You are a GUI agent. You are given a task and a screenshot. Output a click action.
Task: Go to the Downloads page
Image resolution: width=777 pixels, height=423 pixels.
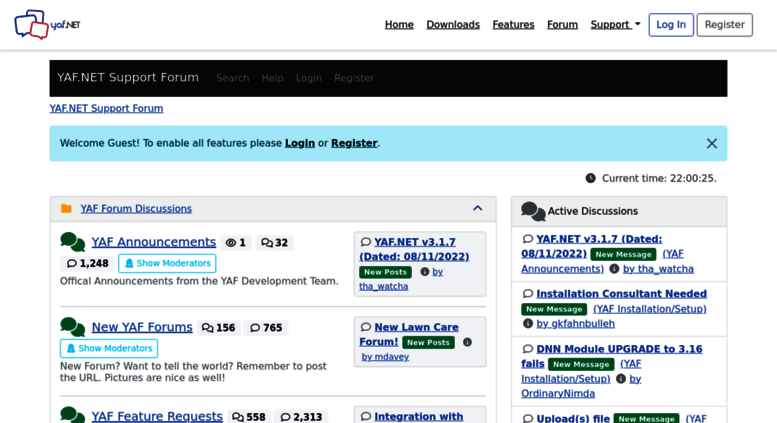453,25
